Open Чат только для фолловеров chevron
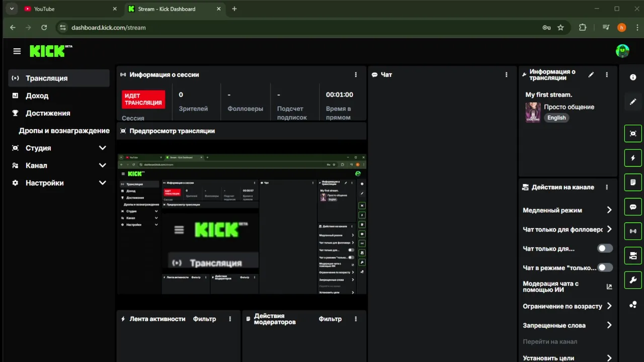Image resolution: width=644 pixels, height=362 pixels. tap(609, 229)
